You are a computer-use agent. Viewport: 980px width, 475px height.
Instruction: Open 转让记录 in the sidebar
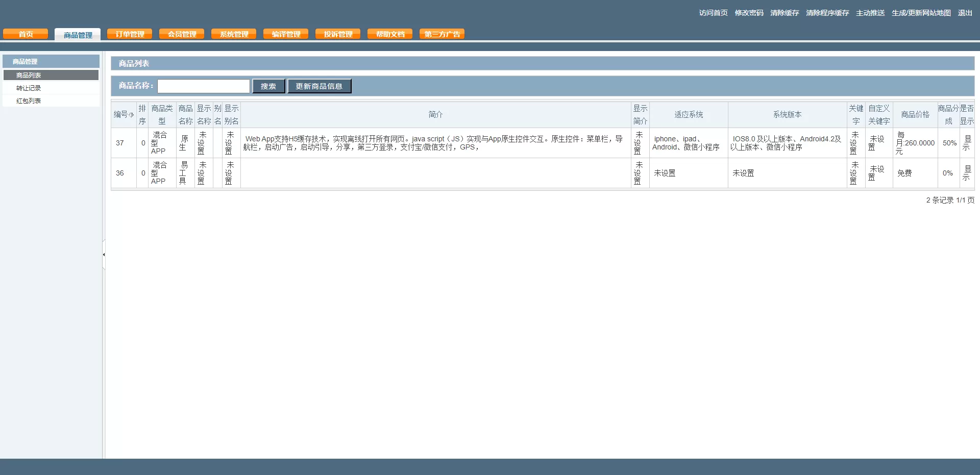point(29,88)
